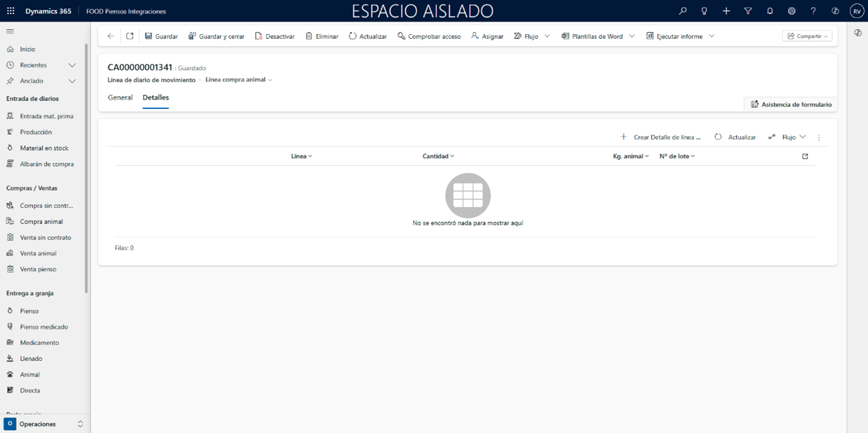This screenshot has height=433, width=868.
Task: Open the Compartir share button
Action: point(807,36)
